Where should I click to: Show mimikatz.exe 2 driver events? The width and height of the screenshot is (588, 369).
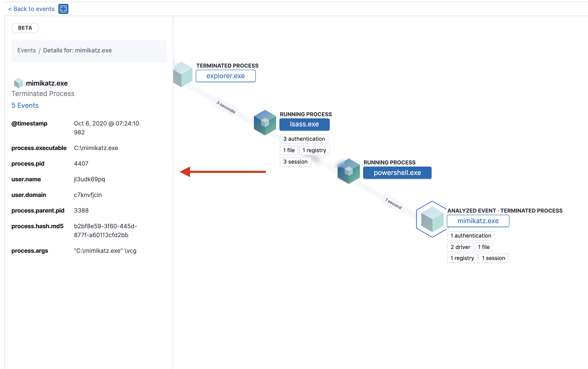coord(460,247)
